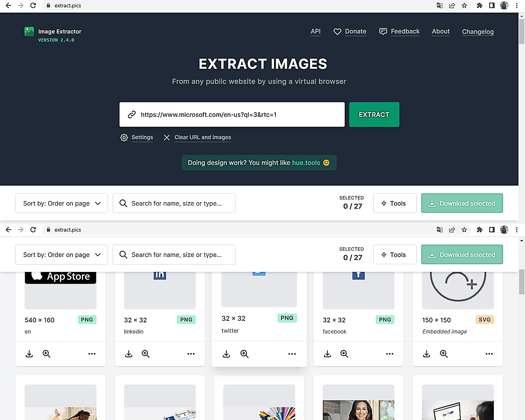
Task: Click the upper Search for name, size or type field
Action: click(x=174, y=203)
